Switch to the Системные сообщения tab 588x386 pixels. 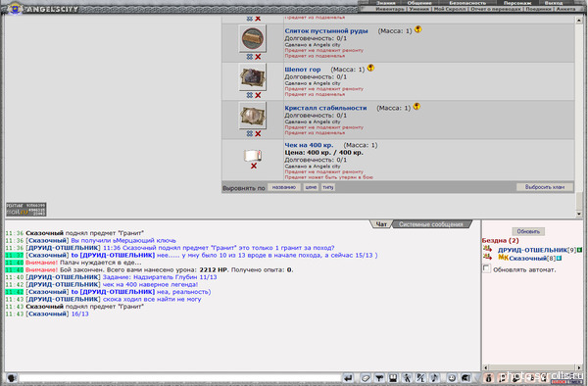[431, 224]
